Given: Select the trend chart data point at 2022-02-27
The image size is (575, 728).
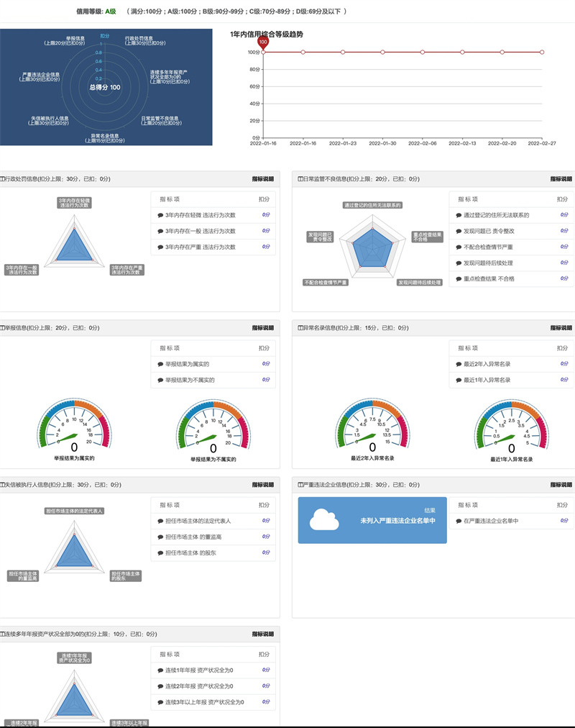Looking at the screenshot, I should (x=542, y=52).
